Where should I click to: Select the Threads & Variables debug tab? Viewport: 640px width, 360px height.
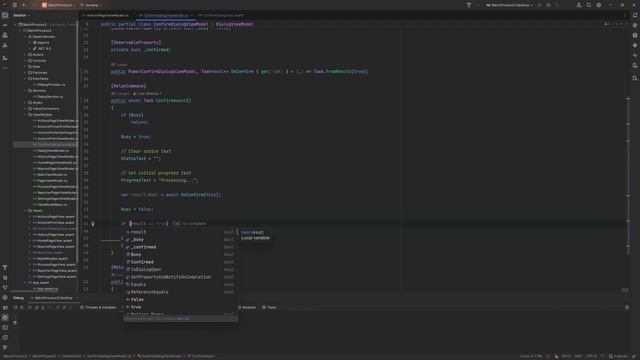[98, 307]
